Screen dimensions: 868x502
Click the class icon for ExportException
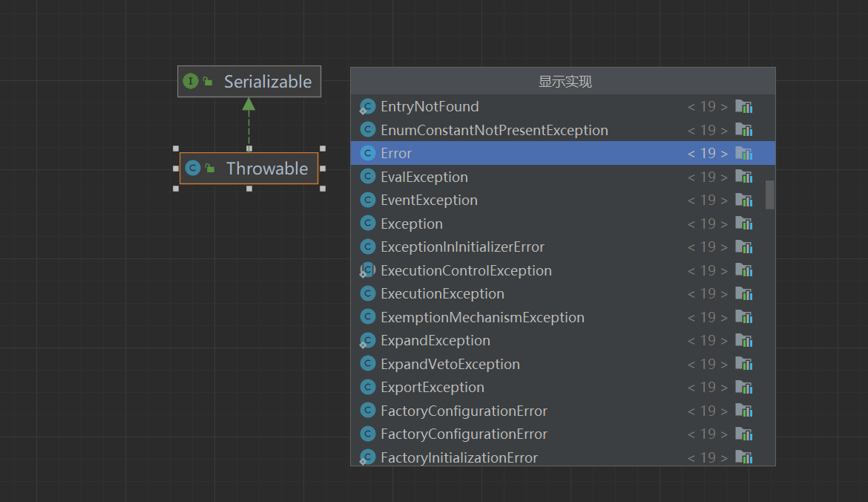coord(368,387)
